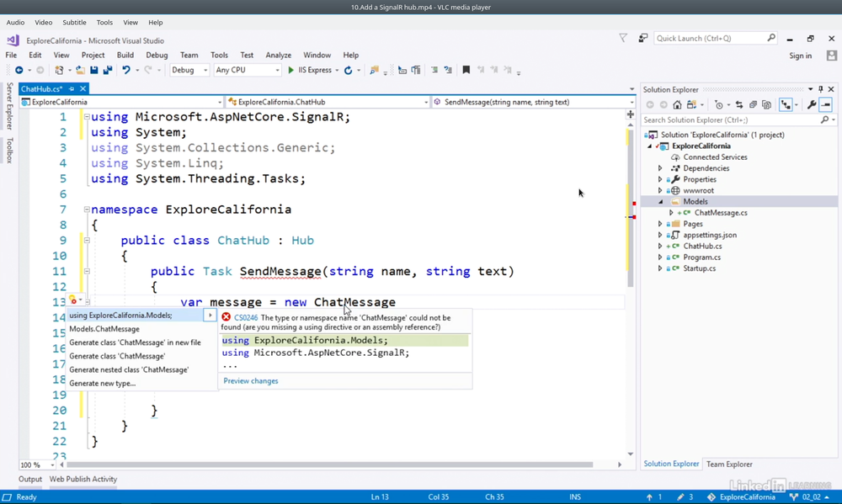This screenshot has height=504, width=842.
Task: Open the Debug configuration dropdown
Action: click(x=189, y=71)
